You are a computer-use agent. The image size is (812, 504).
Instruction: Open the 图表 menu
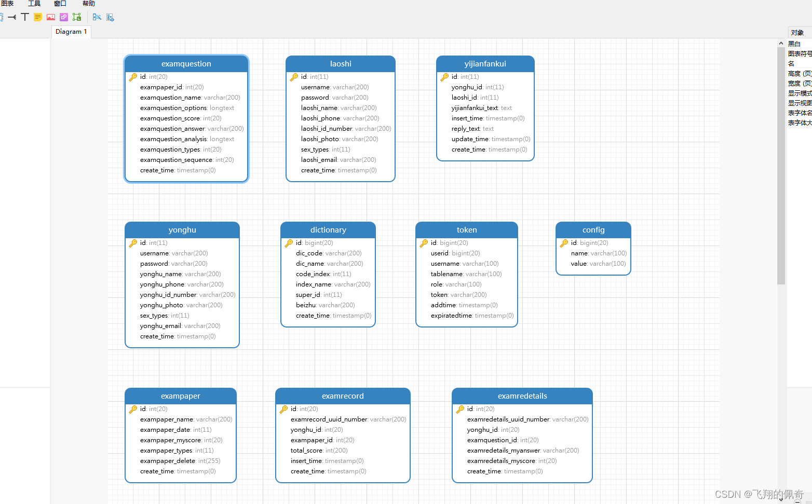[x=7, y=4]
